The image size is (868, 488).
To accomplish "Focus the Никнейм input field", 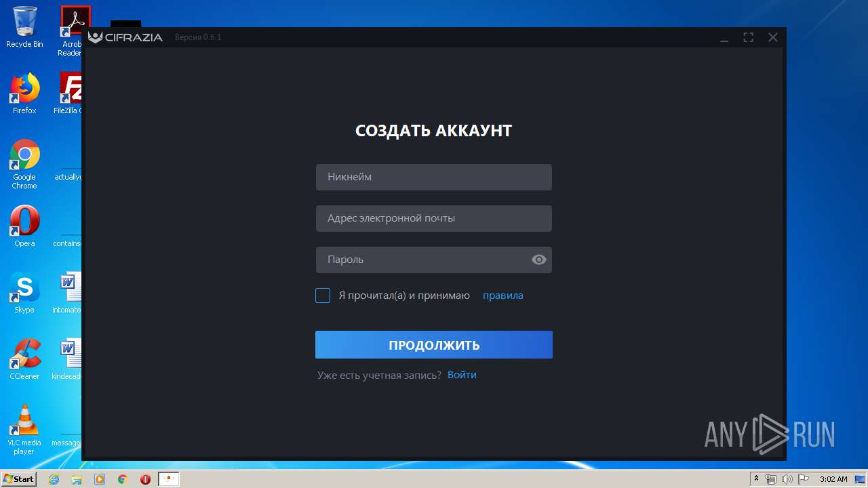I will coord(434,177).
